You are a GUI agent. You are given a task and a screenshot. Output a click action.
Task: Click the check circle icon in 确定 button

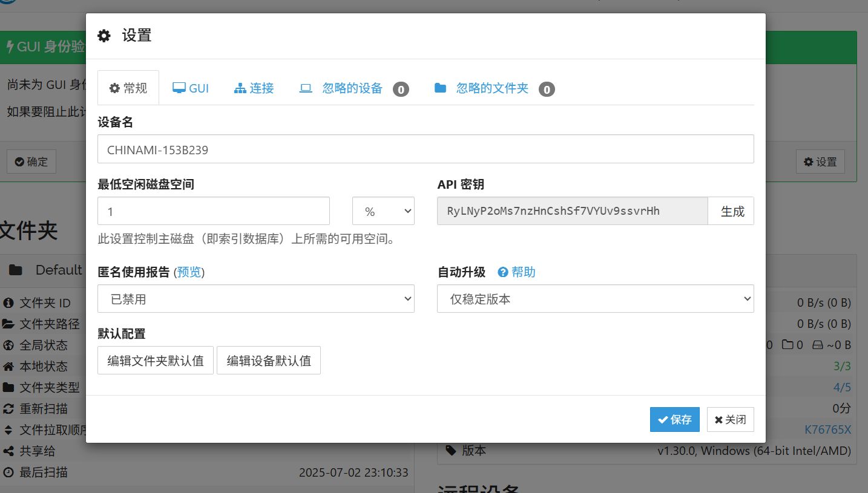coord(19,162)
